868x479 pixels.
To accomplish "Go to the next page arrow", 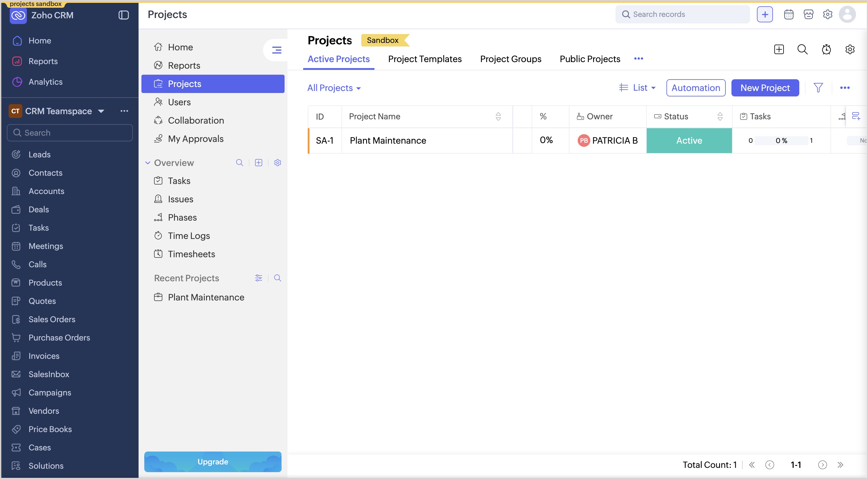I will pyautogui.click(x=822, y=465).
